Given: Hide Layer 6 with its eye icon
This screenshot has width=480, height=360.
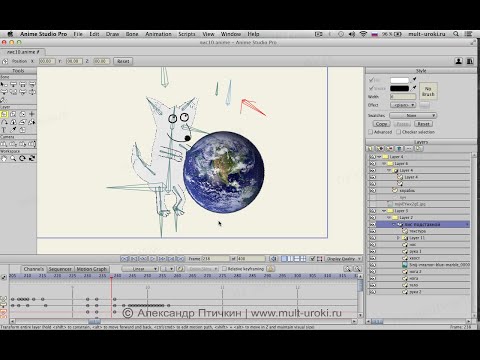Looking at the screenshot, I should click(373, 164).
